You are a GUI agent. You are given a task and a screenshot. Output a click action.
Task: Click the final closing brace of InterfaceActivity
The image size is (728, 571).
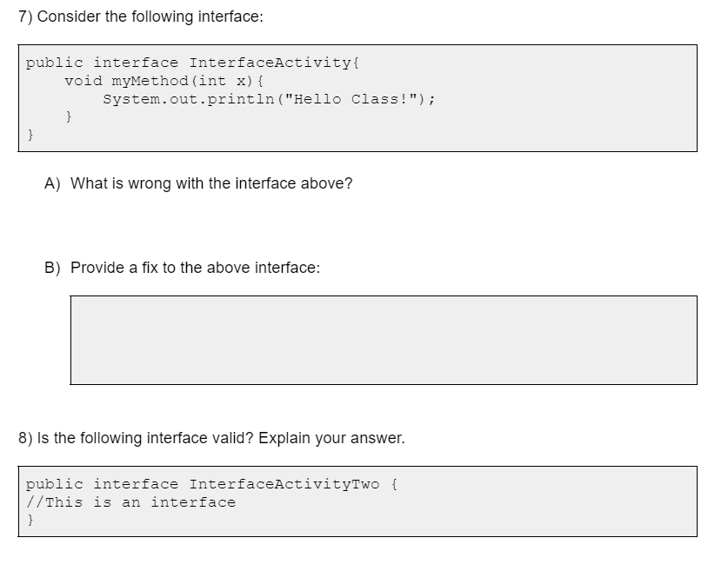[30, 135]
